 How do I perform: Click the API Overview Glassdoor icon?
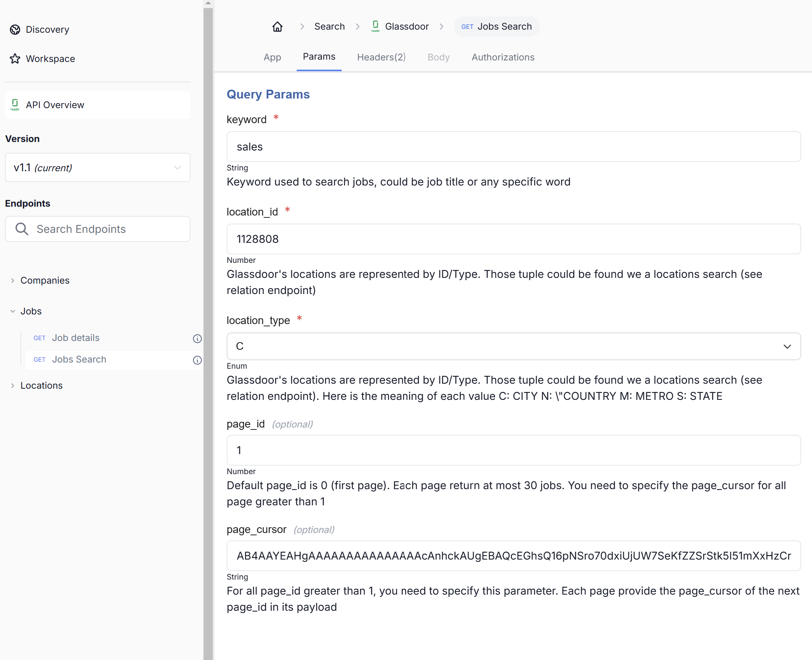coord(15,105)
